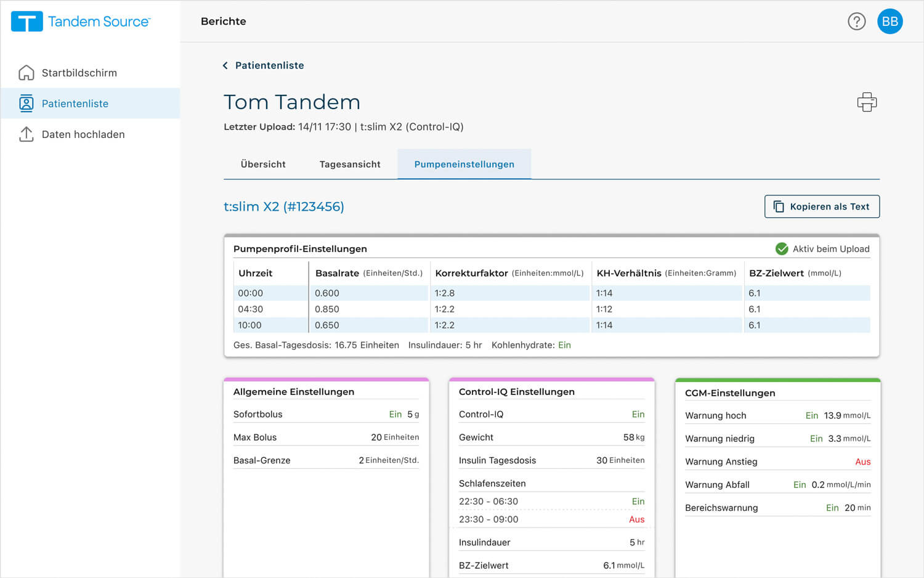924x578 pixels.
Task: Click the Control-IQ Einstellungen card title
Action: (517, 391)
